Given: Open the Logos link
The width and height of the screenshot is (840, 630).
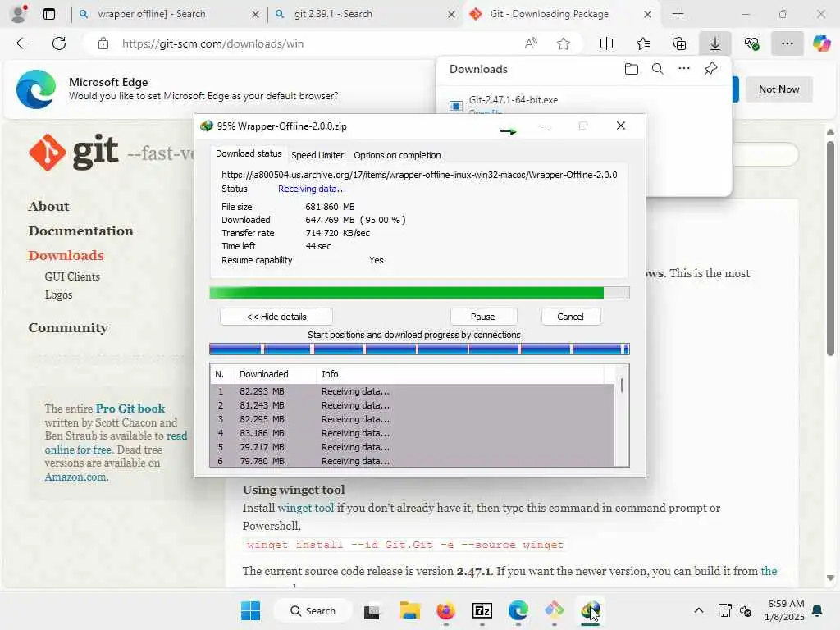Looking at the screenshot, I should tap(58, 294).
